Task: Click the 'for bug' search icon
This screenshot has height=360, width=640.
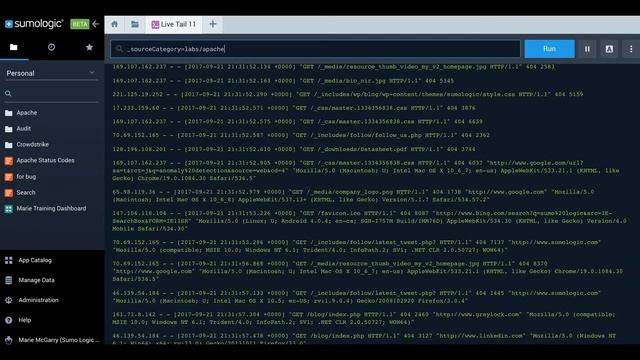Action: tap(9, 177)
